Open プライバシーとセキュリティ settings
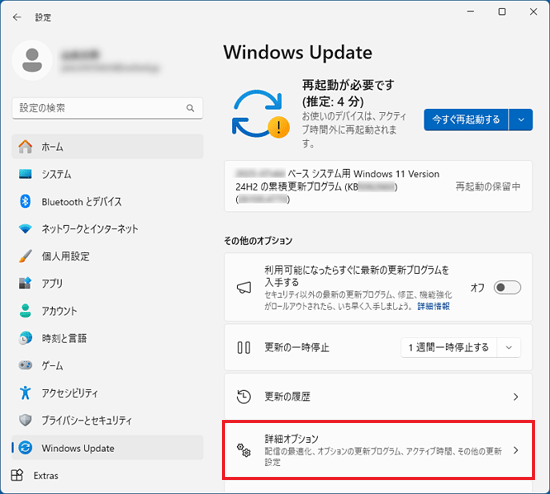 click(x=108, y=420)
